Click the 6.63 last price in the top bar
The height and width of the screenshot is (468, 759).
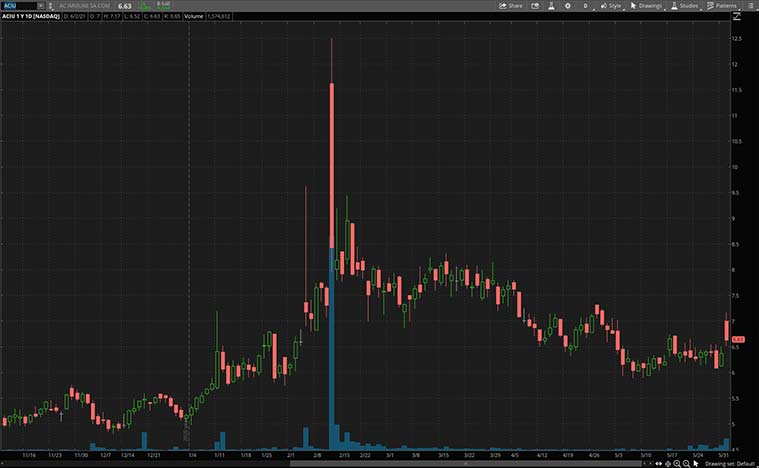(124, 6)
